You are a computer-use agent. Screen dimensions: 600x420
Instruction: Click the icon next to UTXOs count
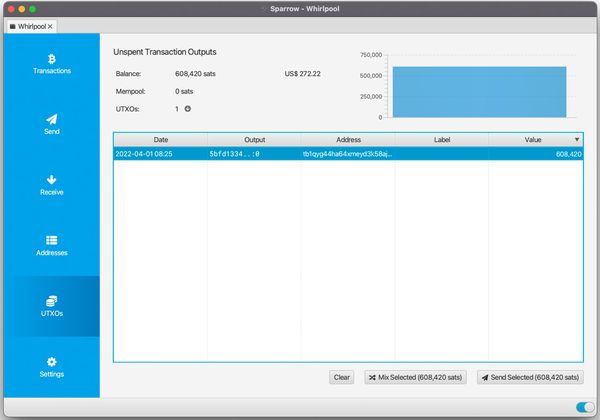187,108
